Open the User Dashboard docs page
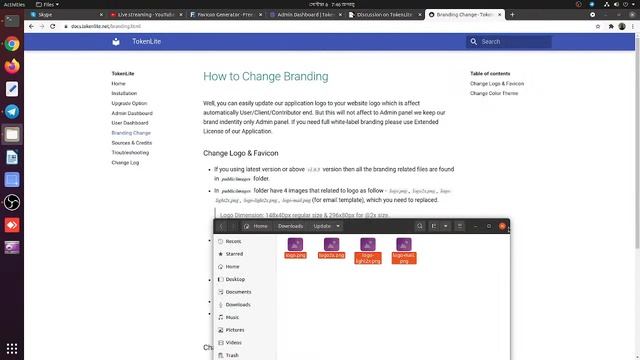This screenshot has width=640, height=360. pos(130,123)
